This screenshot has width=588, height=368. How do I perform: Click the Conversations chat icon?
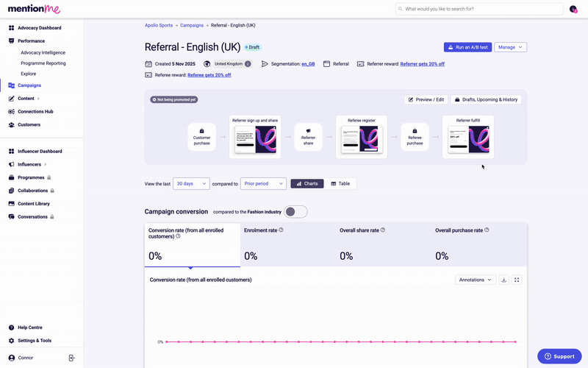click(11, 217)
